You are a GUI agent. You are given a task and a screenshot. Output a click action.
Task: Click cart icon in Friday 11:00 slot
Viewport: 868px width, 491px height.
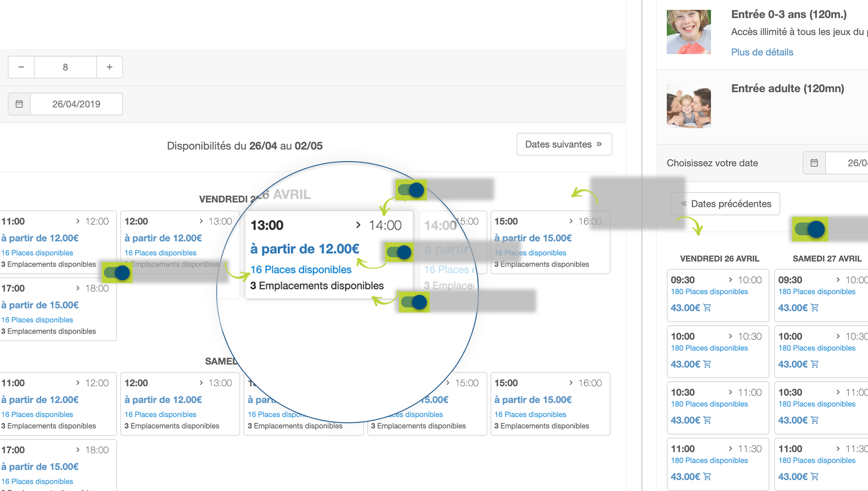tap(707, 477)
